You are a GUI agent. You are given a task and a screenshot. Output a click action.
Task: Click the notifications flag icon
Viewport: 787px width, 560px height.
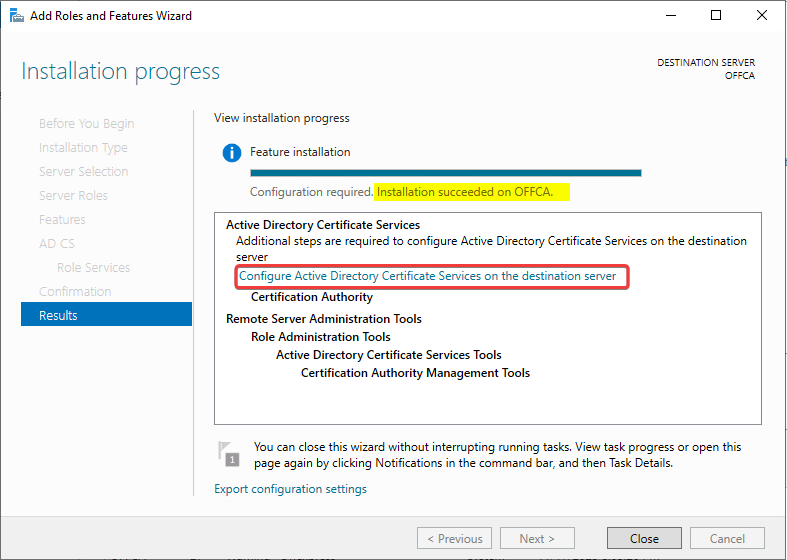click(229, 454)
